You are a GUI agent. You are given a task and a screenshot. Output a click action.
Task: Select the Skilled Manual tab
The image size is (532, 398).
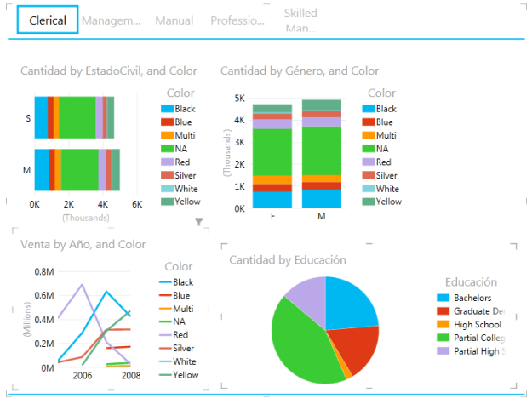coord(300,20)
